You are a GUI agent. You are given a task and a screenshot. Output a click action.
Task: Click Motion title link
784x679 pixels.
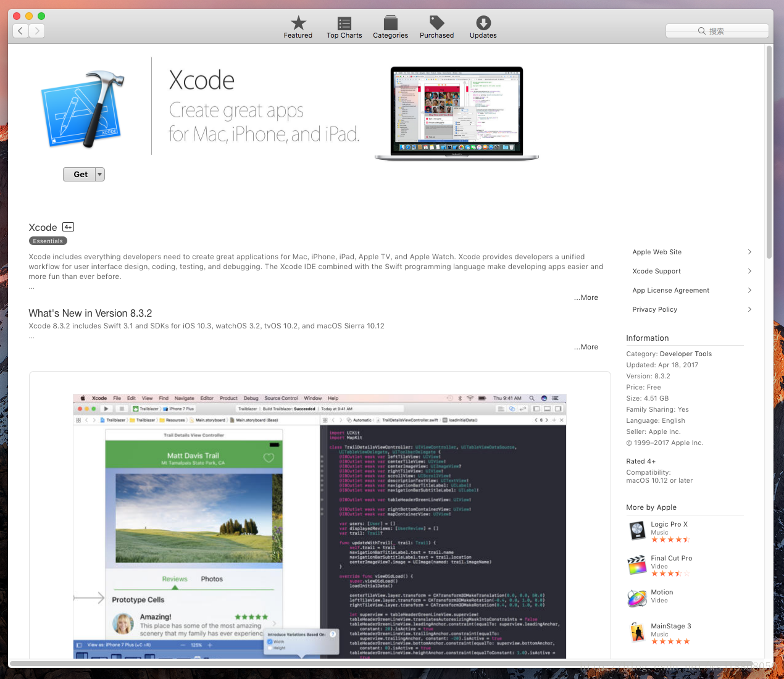pos(662,592)
